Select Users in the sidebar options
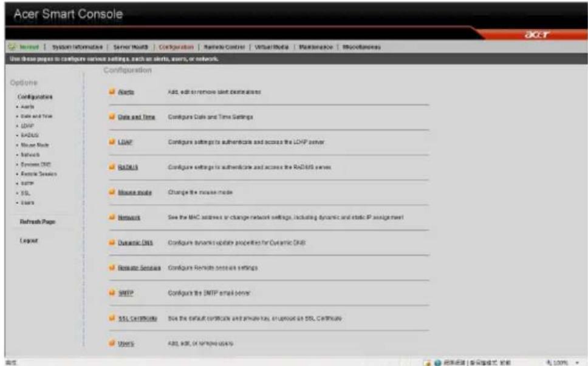Image resolution: width=588 pixels, height=366 pixels. [x=27, y=203]
